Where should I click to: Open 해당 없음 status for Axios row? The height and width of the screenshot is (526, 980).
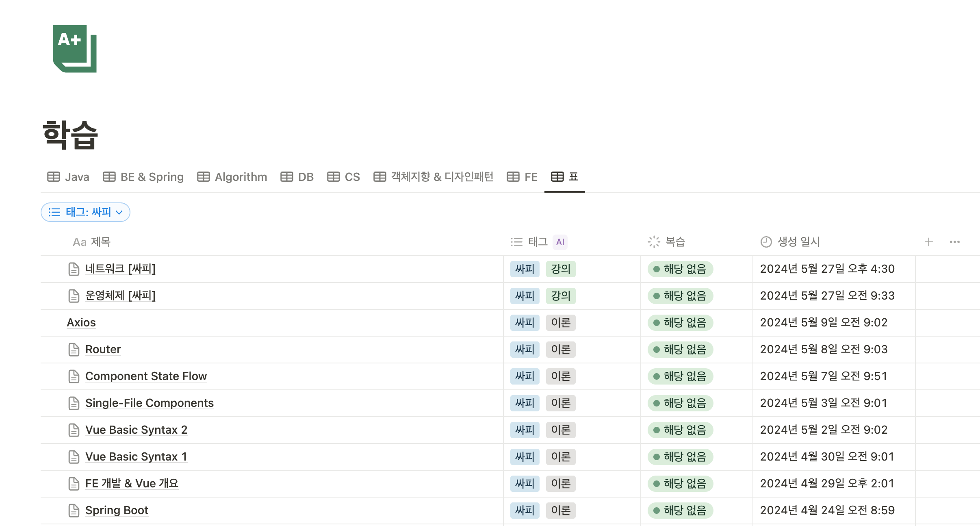click(x=680, y=323)
